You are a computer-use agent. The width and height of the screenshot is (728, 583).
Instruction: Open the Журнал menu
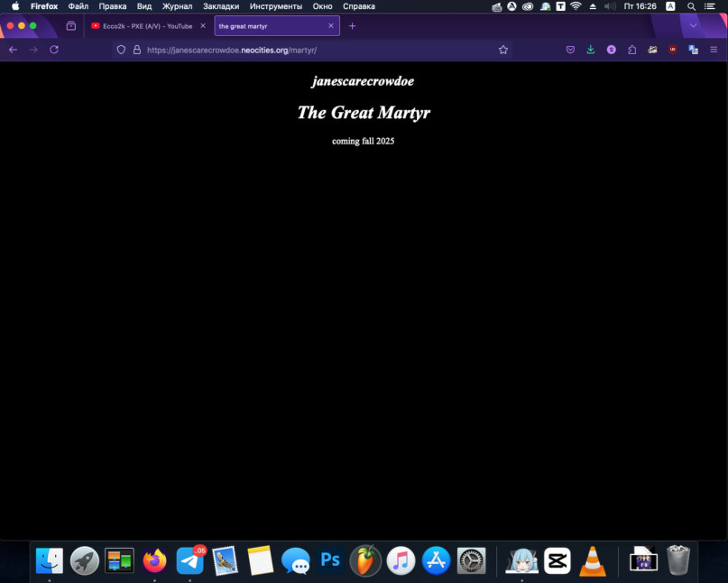click(x=177, y=6)
